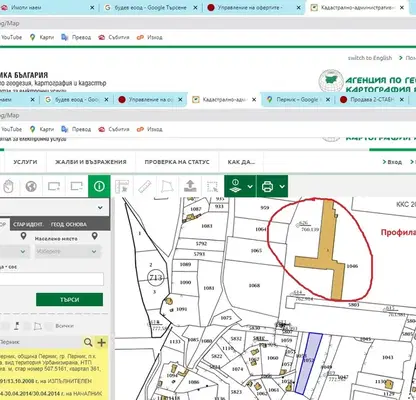This screenshot has height=400, width=416.
Task: Switch to ГЕОД. ОСНОВА tab
Action: click(69, 224)
